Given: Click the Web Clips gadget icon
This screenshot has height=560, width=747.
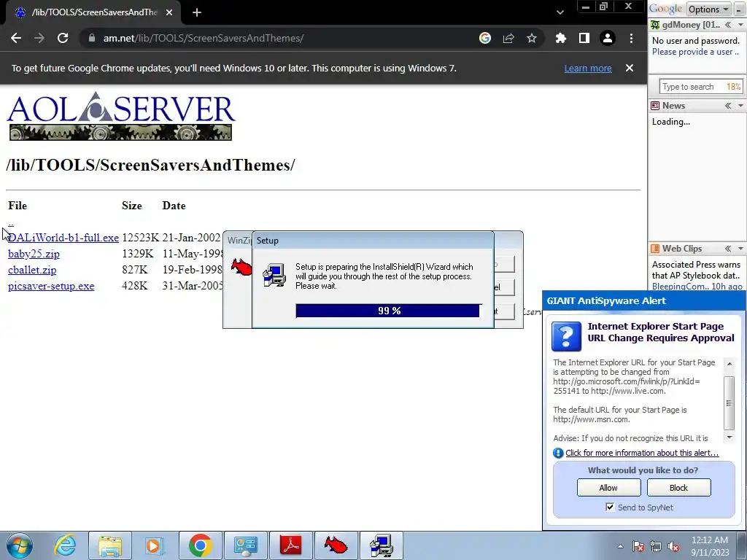Looking at the screenshot, I should [x=656, y=249].
